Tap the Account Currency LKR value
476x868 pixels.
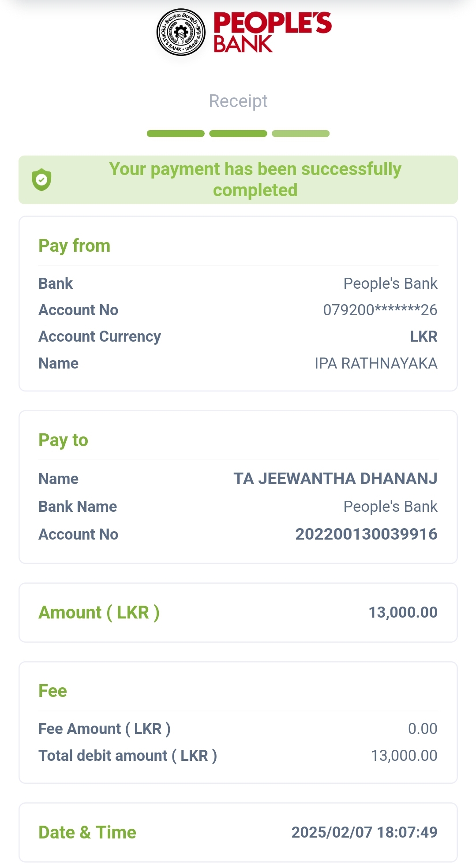click(424, 336)
